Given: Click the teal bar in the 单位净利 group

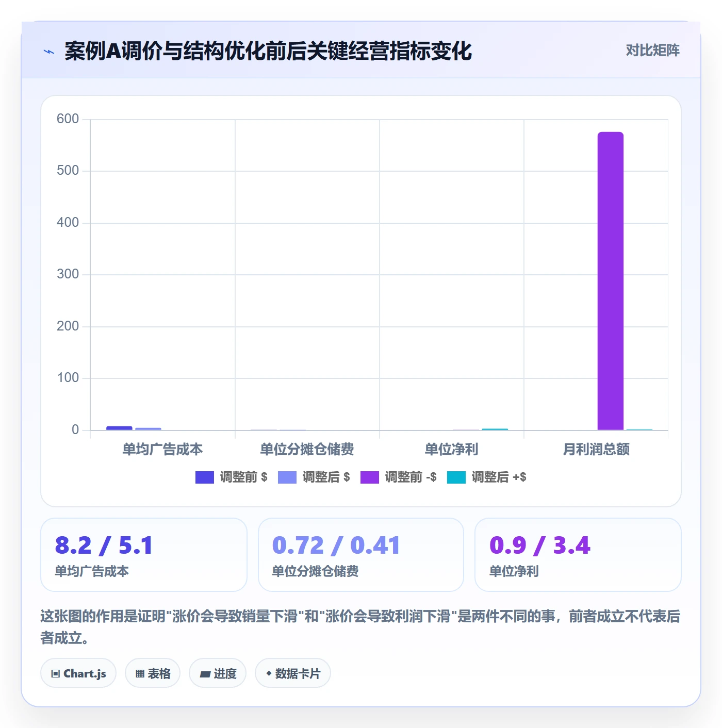Looking at the screenshot, I should (495, 429).
